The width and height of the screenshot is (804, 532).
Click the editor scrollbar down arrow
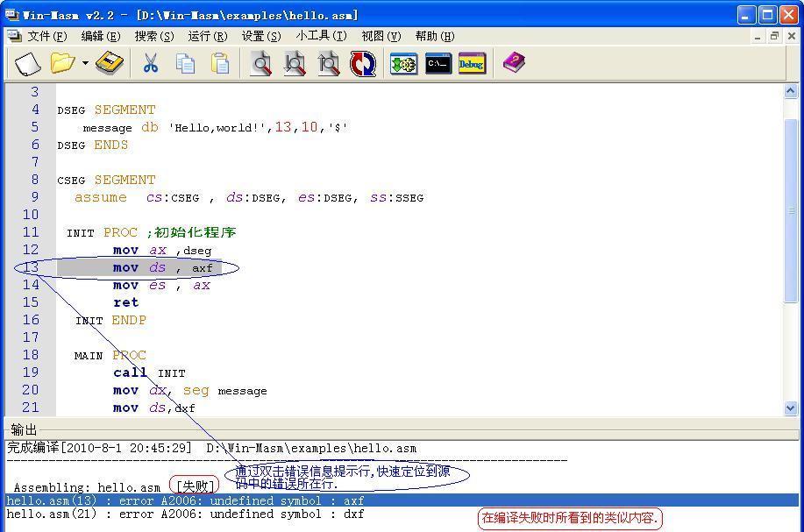tap(791, 408)
